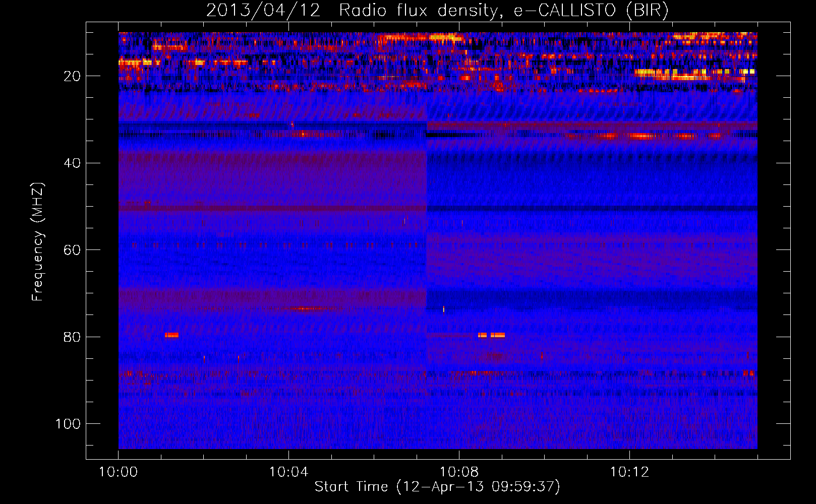The image size is (816, 504).
Task: Click the '10:08' time tick label
Action: 459,472
